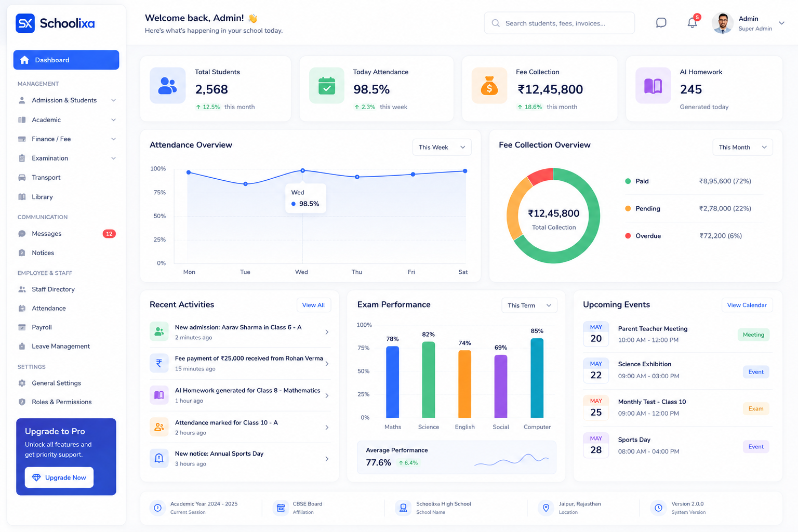Click the green Paid legend dot
Screen dimensions: 798x532
pyautogui.click(x=628, y=181)
